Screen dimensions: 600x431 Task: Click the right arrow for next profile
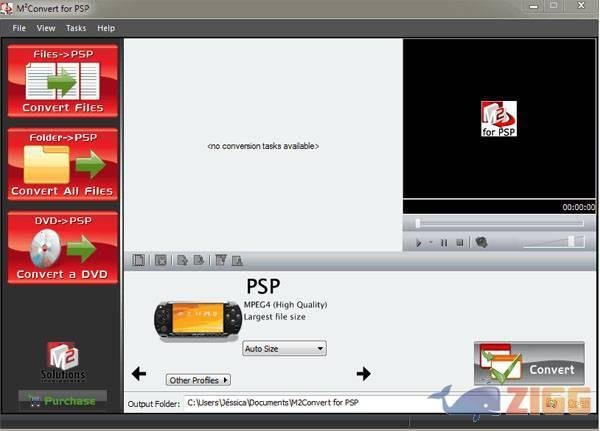(363, 374)
